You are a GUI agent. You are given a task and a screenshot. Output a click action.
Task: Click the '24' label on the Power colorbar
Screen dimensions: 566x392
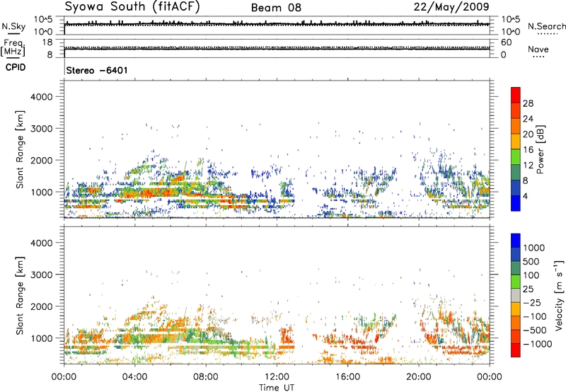pos(528,119)
